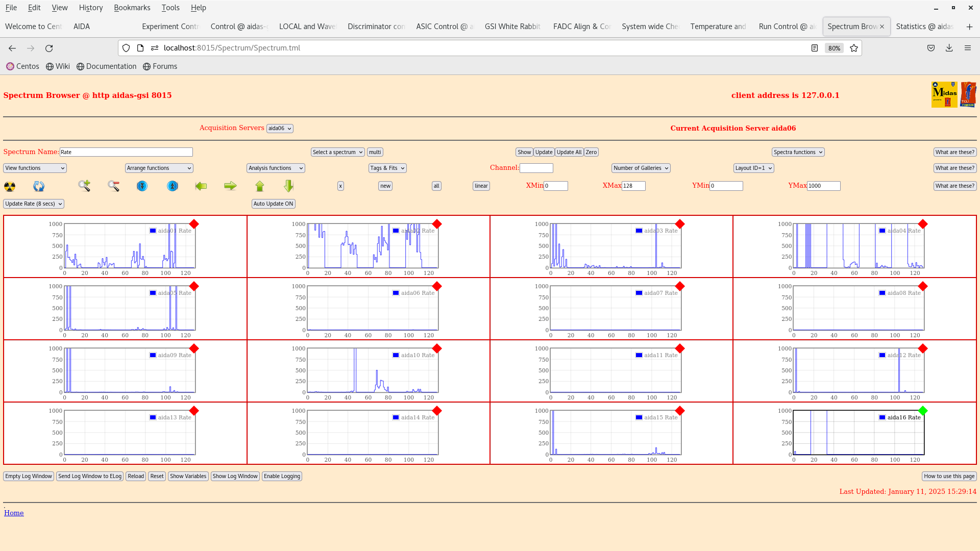
Task: Click the radiation hazard icon
Action: pyautogui.click(x=10, y=187)
